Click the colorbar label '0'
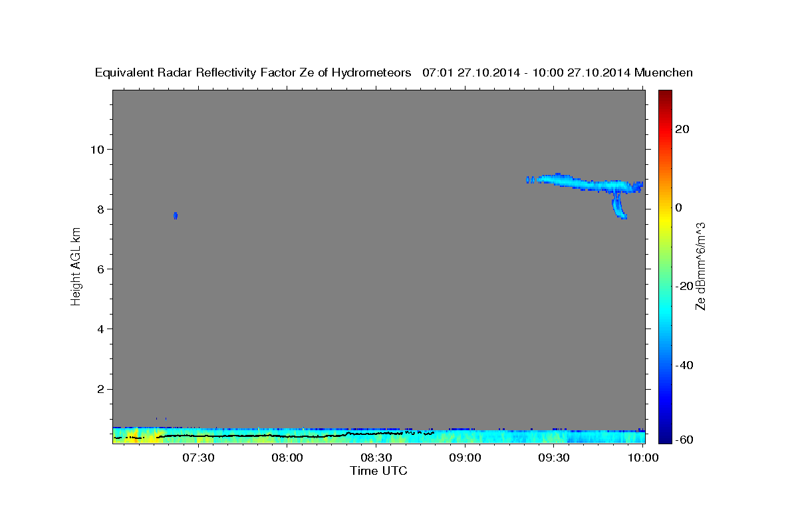This screenshot has width=798, height=532. pyautogui.click(x=679, y=207)
